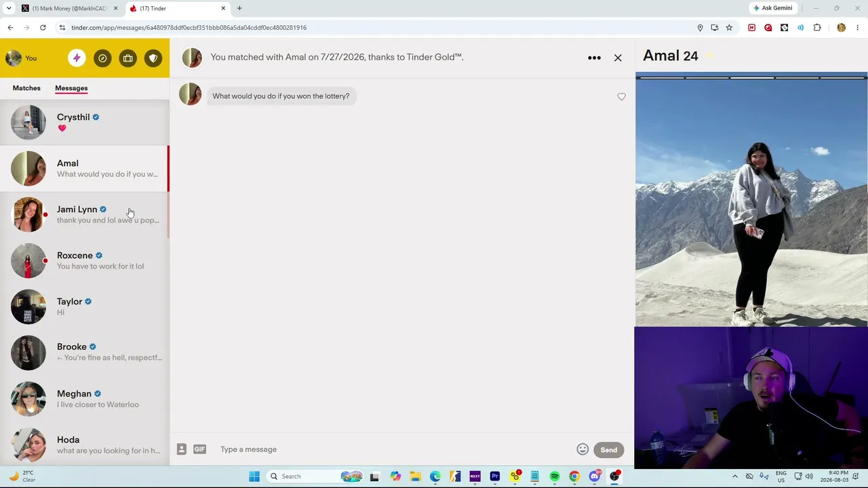Open the tab search dropdown
The height and width of the screenshot is (488, 868).
[x=8, y=8]
